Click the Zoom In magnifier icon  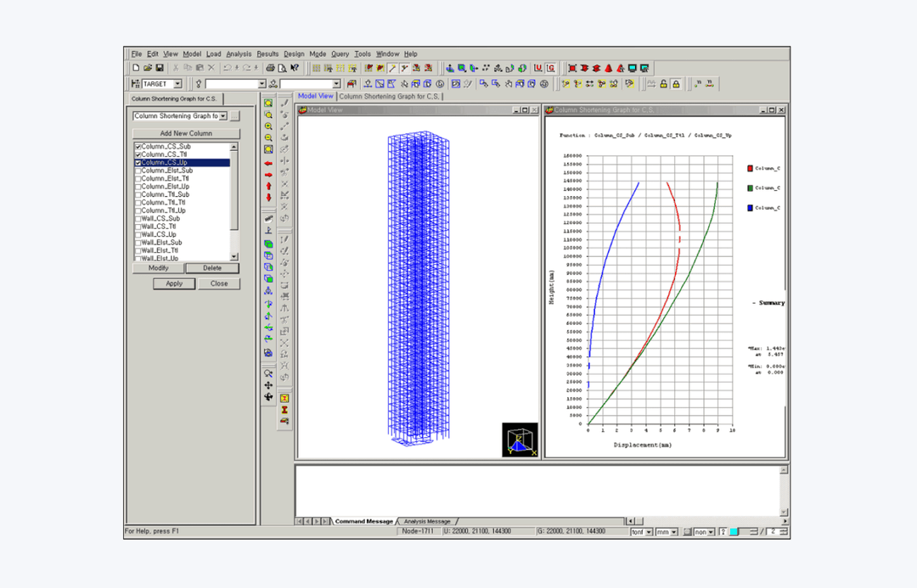268,126
